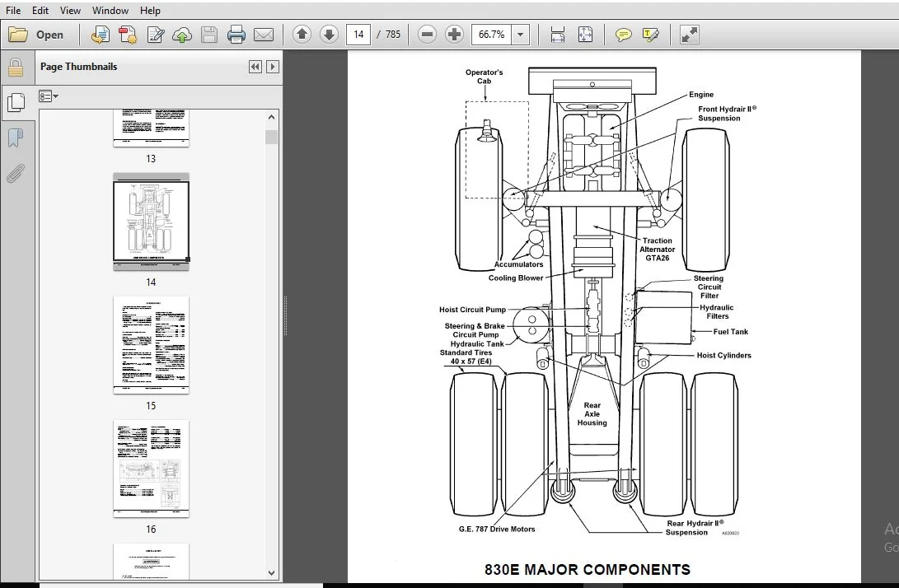Select the page 15 thumbnail

pos(151,345)
